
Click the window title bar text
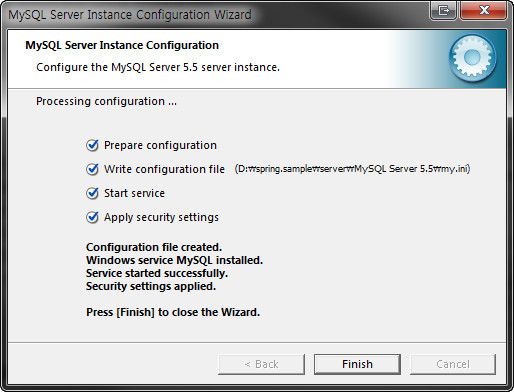tap(130, 15)
